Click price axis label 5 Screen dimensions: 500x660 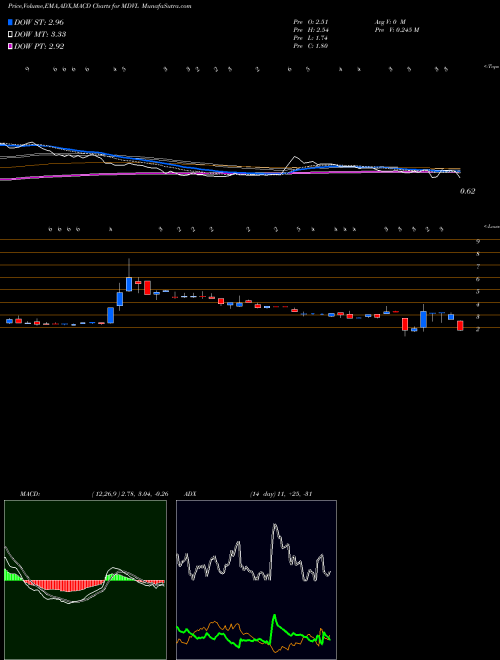tap(478, 292)
